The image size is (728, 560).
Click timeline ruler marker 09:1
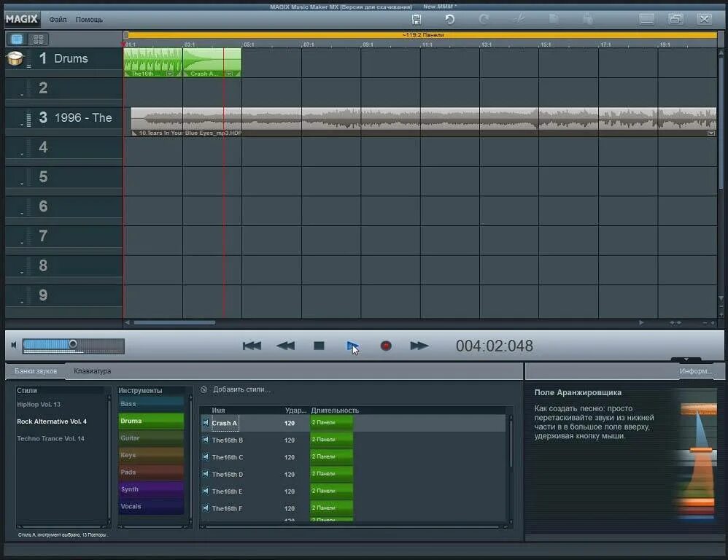click(368, 45)
